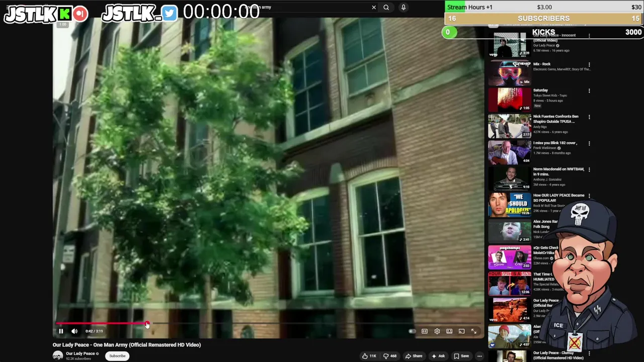Click the search magnifier button
644x362 pixels.
click(386, 8)
